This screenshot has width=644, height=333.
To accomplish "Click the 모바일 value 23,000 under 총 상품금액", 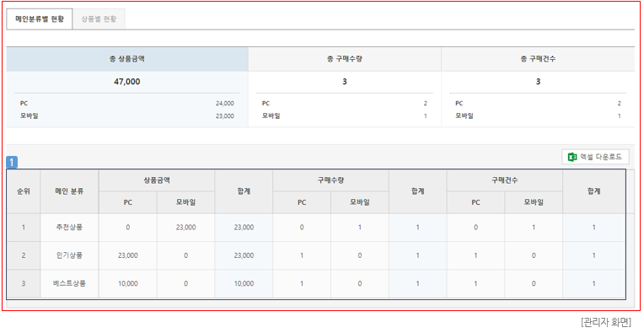I will 225,116.
